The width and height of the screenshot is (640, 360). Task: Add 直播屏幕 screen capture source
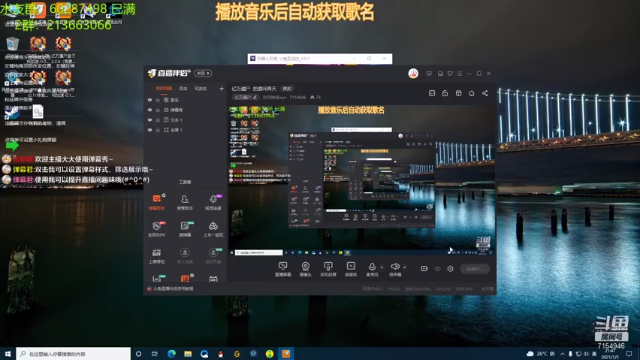point(283,269)
